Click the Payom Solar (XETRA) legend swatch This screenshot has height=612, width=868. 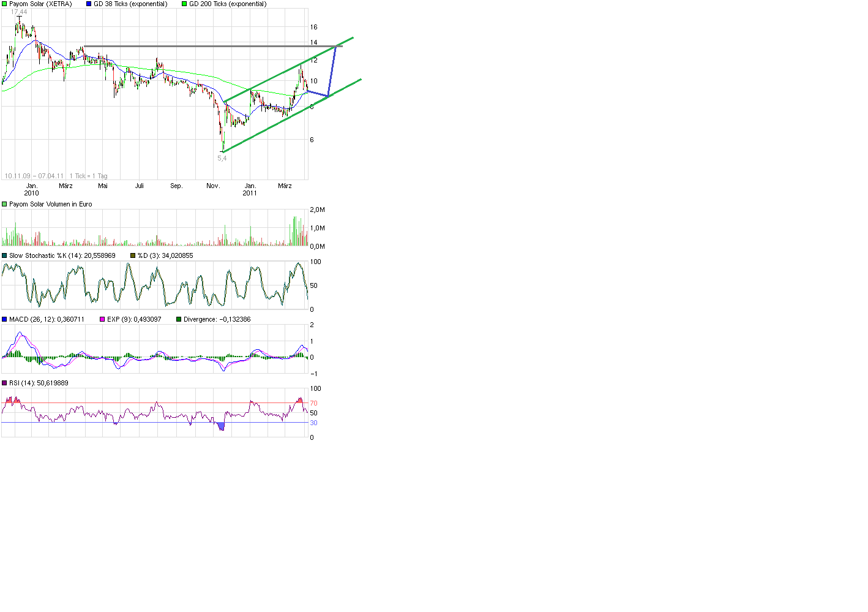[4, 4]
